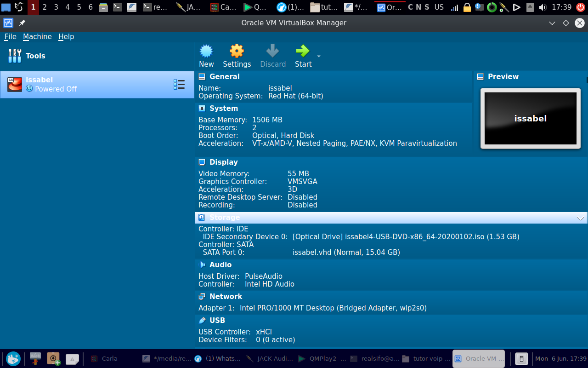Click the Storage section header
The height and width of the screenshot is (368, 588).
(x=391, y=218)
